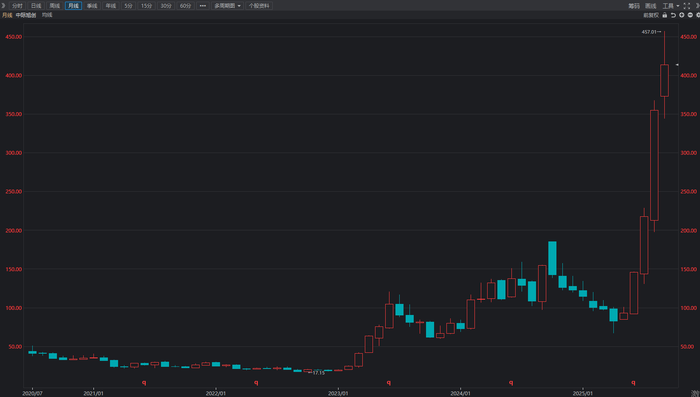This screenshot has width=700, height=397.
Task: Click the right panel double-chevron icon
Action: click(x=697, y=6)
